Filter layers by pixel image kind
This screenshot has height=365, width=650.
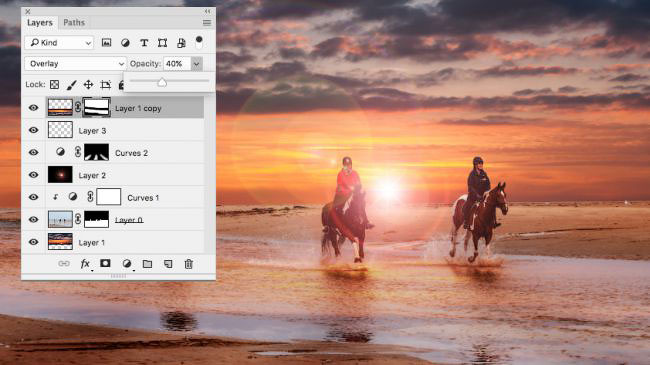click(107, 43)
